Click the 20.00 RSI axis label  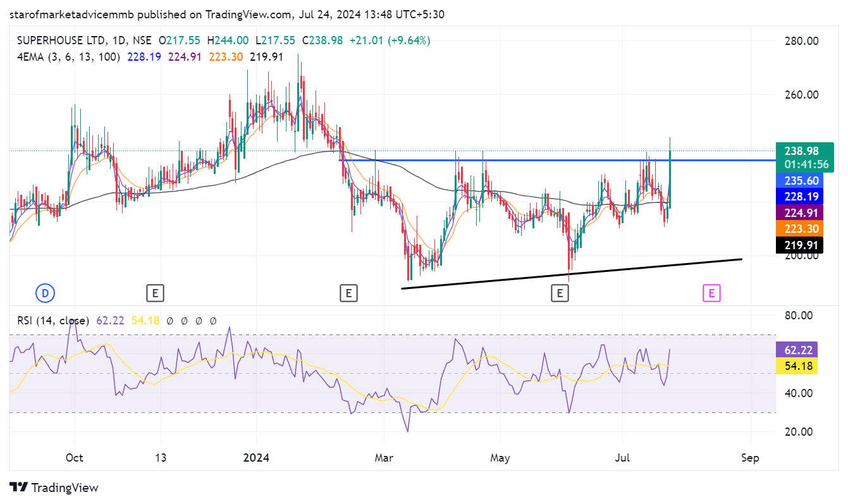point(798,432)
